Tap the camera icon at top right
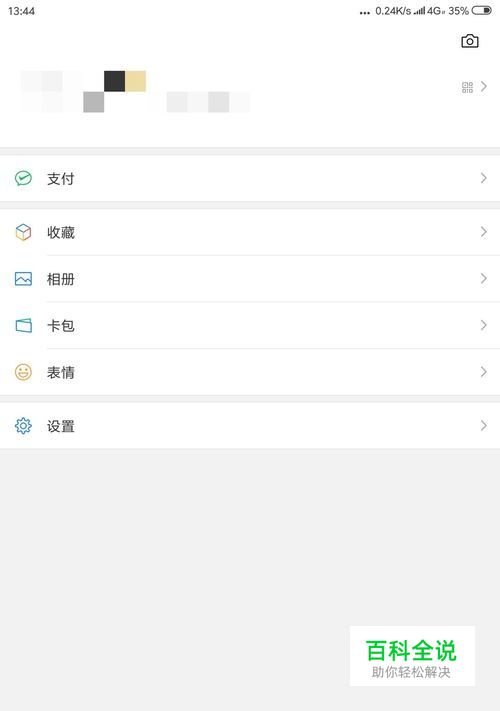The width and height of the screenshot is (500, 711). (x=470, y=41)
